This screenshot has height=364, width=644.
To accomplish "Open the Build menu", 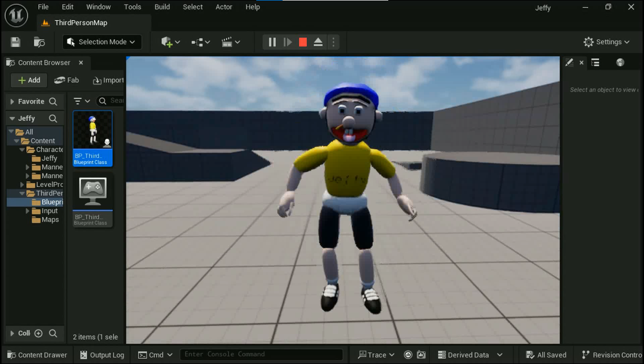I will [162, 7].
